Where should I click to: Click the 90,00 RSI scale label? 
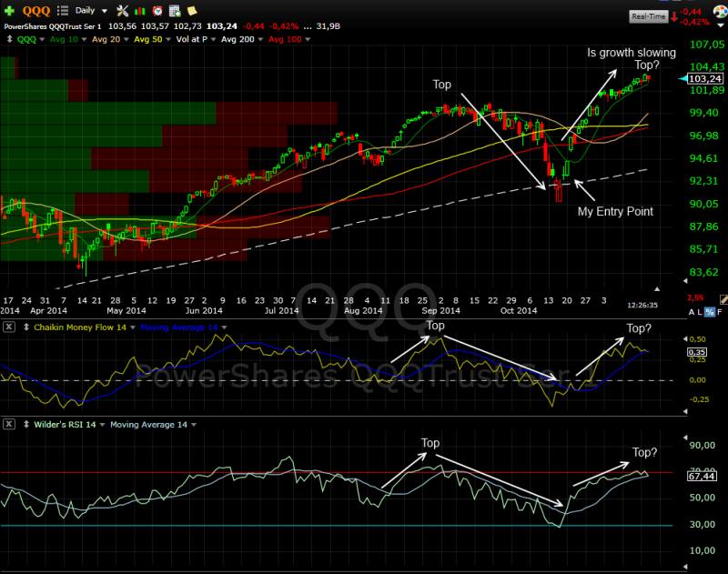tap(703, 446)
